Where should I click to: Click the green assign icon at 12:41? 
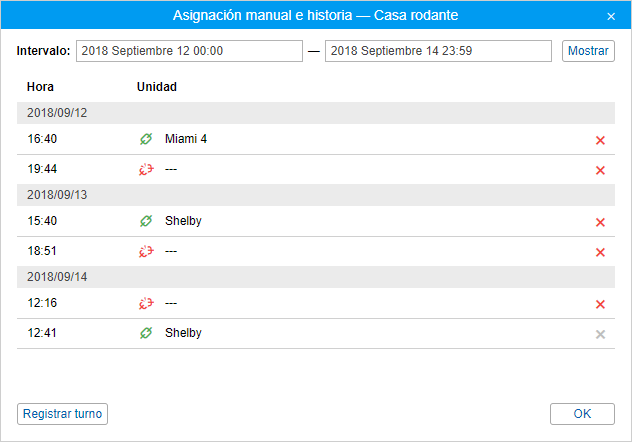[x=145, y=333]
